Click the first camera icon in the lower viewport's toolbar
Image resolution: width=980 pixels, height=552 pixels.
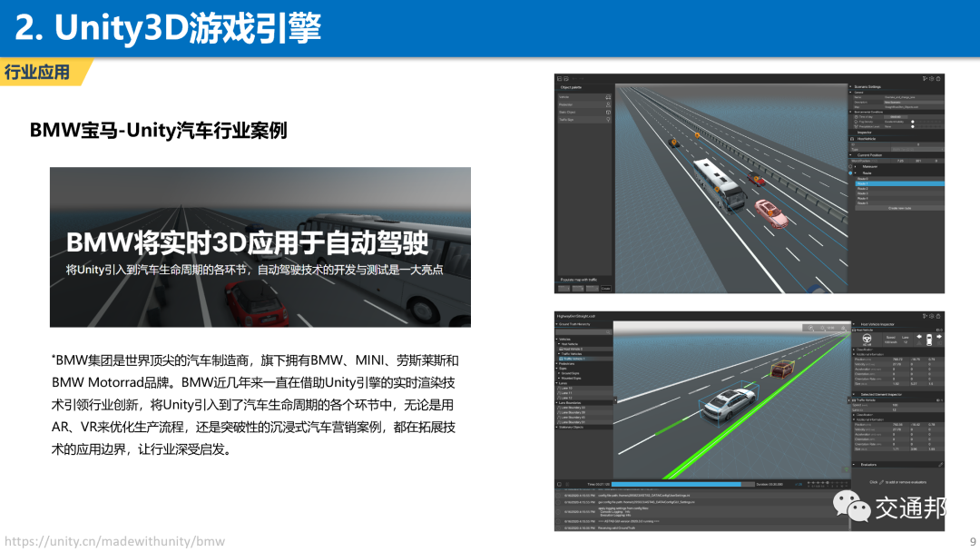pyautogui.click(x=810, y=328)
